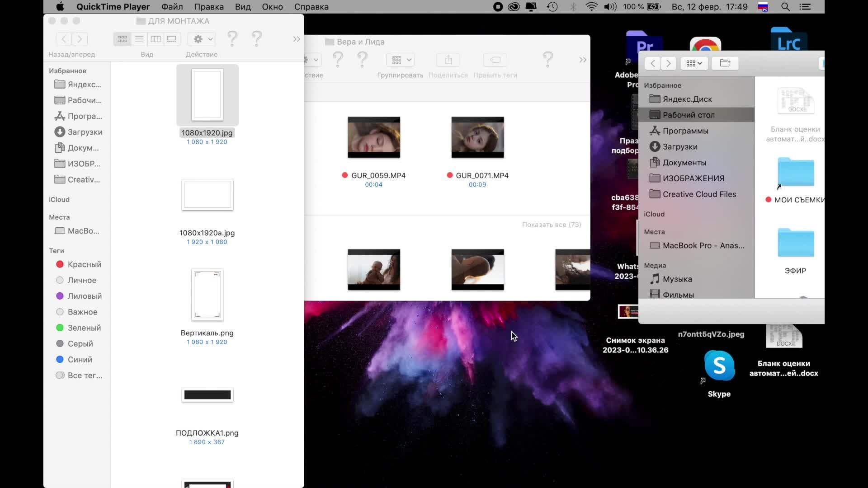Click back arrow in right Finder window
The image size is (868, 488).
click(x=653, y=63)
